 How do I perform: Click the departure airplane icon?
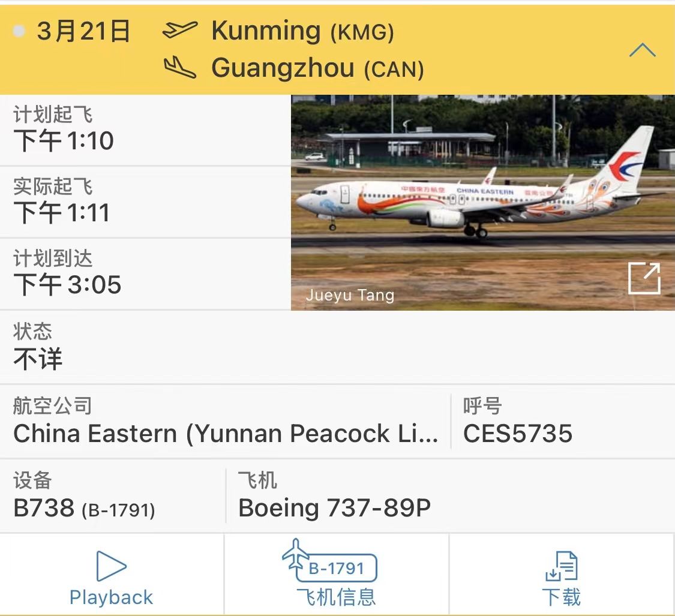(x=179, y=30)
